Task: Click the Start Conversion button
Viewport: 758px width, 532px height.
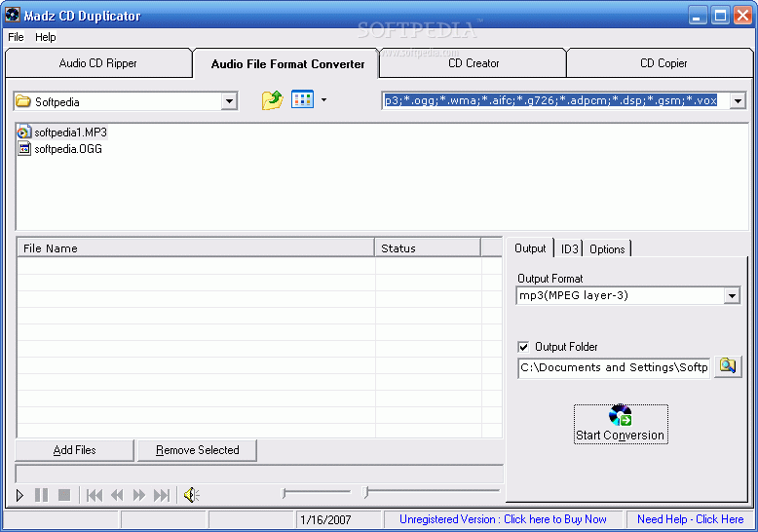Action: click(621, 424)
